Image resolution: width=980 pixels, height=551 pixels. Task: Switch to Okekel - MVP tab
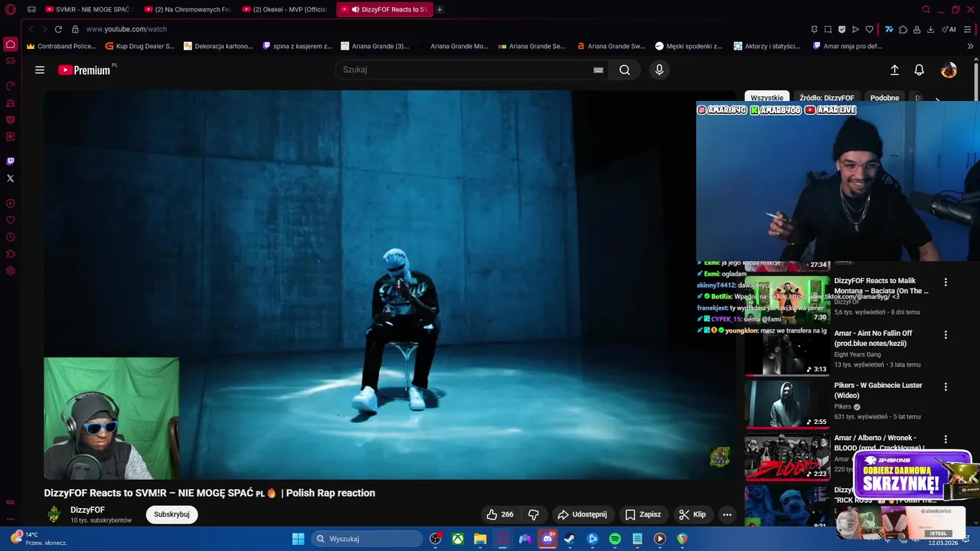(x=286, y=9)
